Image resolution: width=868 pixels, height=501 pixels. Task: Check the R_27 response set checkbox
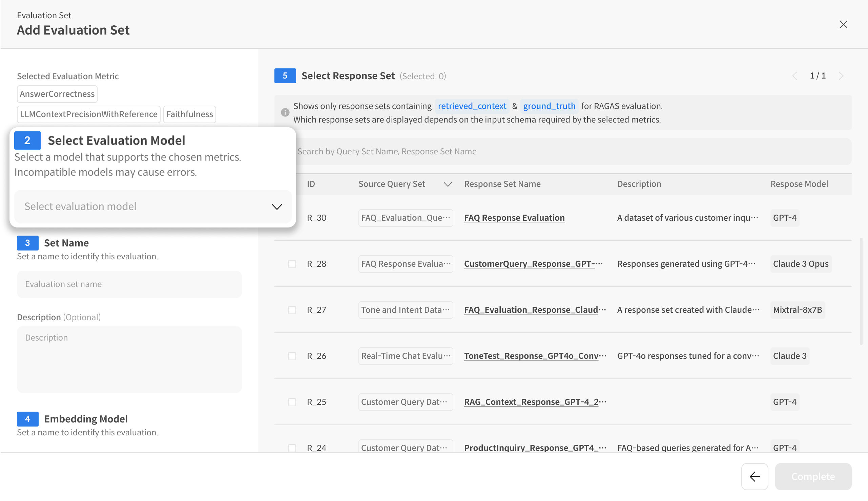[292, 310]
